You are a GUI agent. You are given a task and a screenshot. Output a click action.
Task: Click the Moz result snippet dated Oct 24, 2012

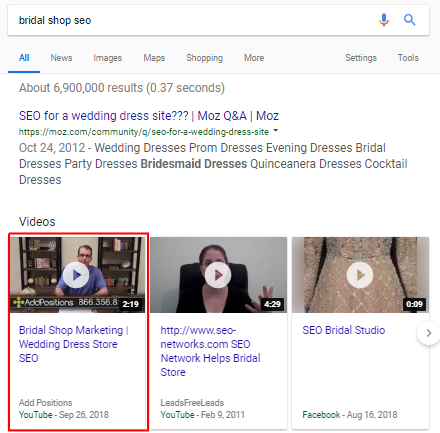pyautogui.click(x=213, y=164)
